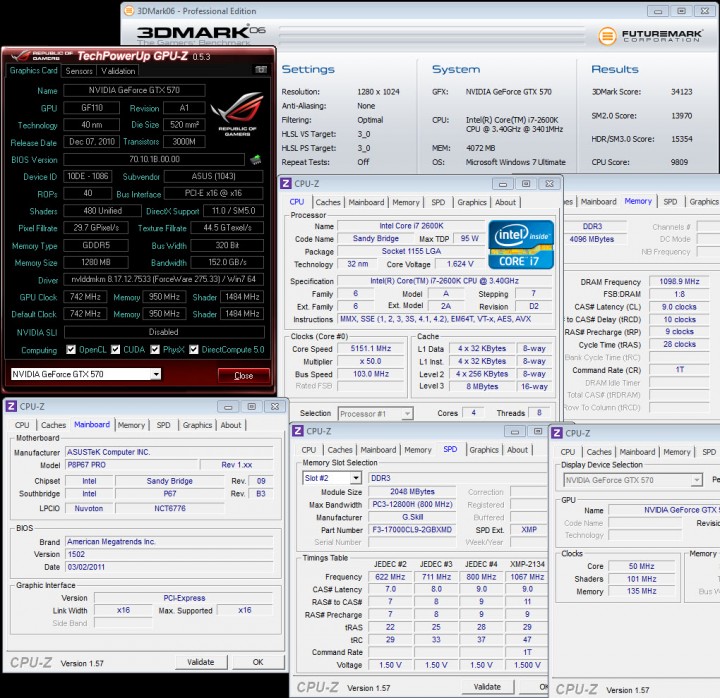
Task: Click the Instructions value in CPU-Z
Action: (444, 319)
